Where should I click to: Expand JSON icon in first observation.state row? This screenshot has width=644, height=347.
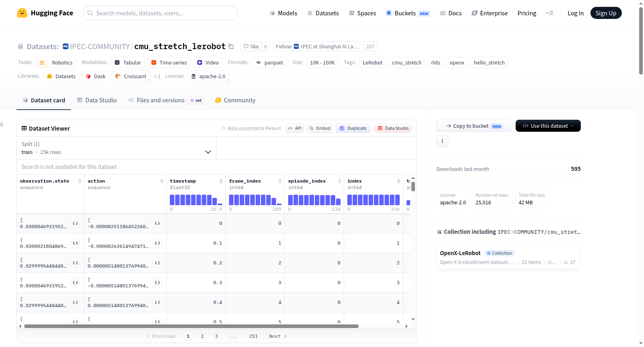pyautogui.click(x=75, y=223)
